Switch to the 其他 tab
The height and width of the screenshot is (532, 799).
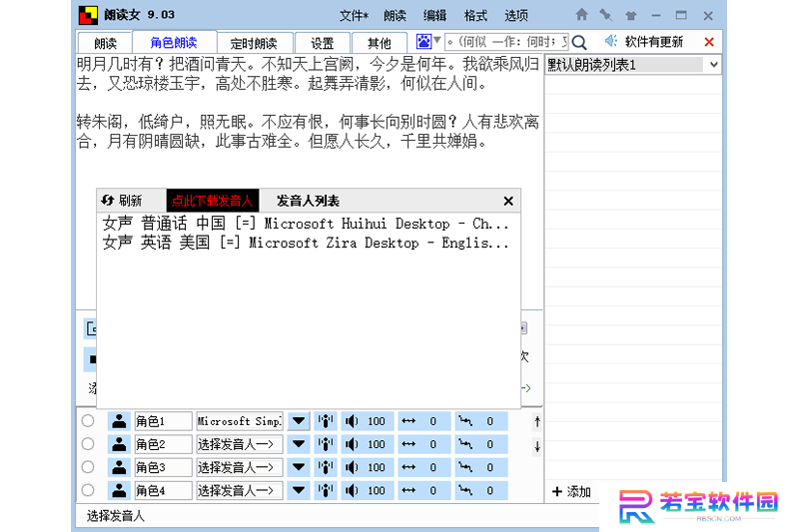point(380,43)
